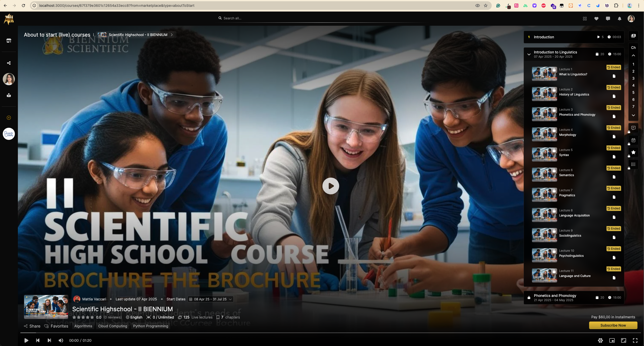Play the video from bottom control bar
The image size is (644, 346).
coord(26,340)
